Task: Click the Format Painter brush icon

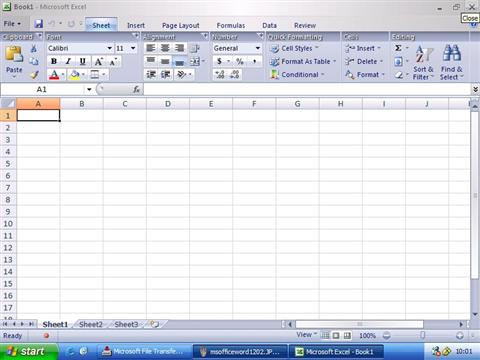Action: coord(34,75)
